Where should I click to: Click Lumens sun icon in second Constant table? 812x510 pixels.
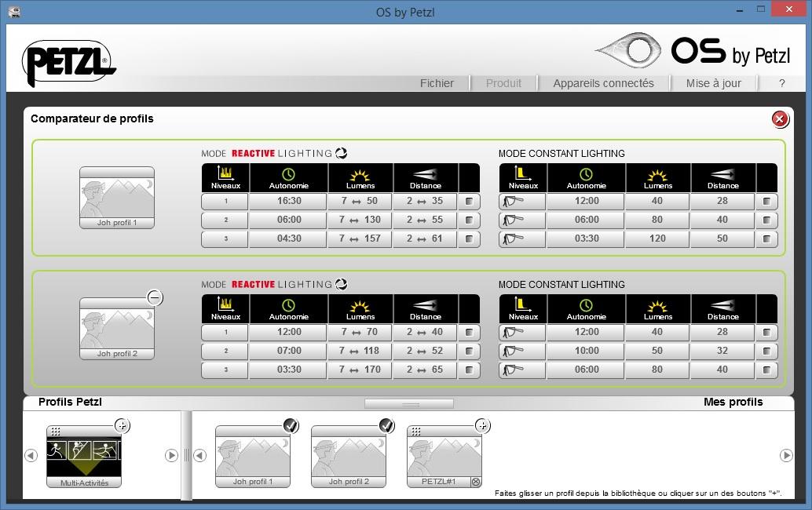657,305
